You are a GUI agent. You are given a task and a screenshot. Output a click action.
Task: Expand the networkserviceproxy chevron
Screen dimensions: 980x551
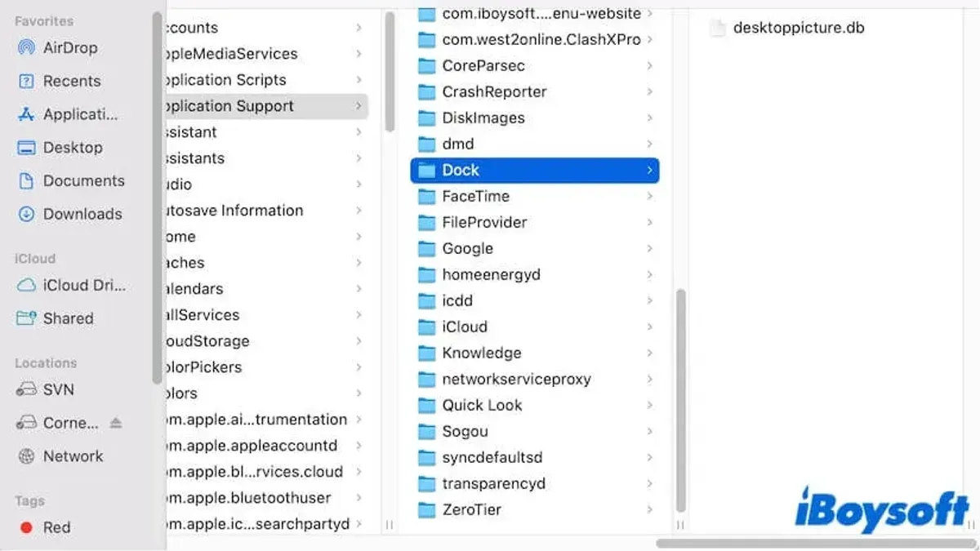coord(649,379)
